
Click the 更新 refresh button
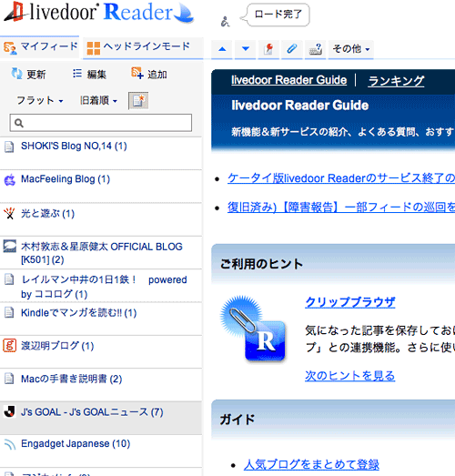click(28, 74)
